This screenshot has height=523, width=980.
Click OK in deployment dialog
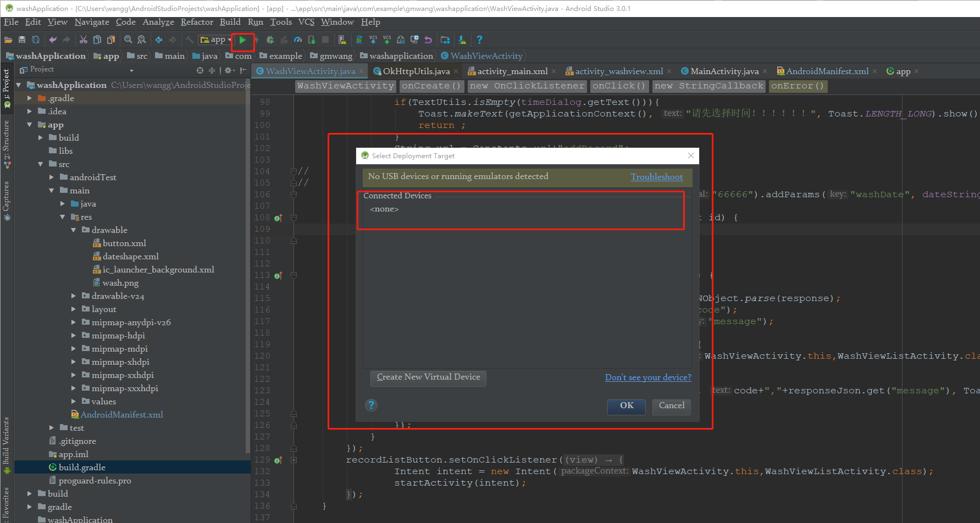click(627, 406)
